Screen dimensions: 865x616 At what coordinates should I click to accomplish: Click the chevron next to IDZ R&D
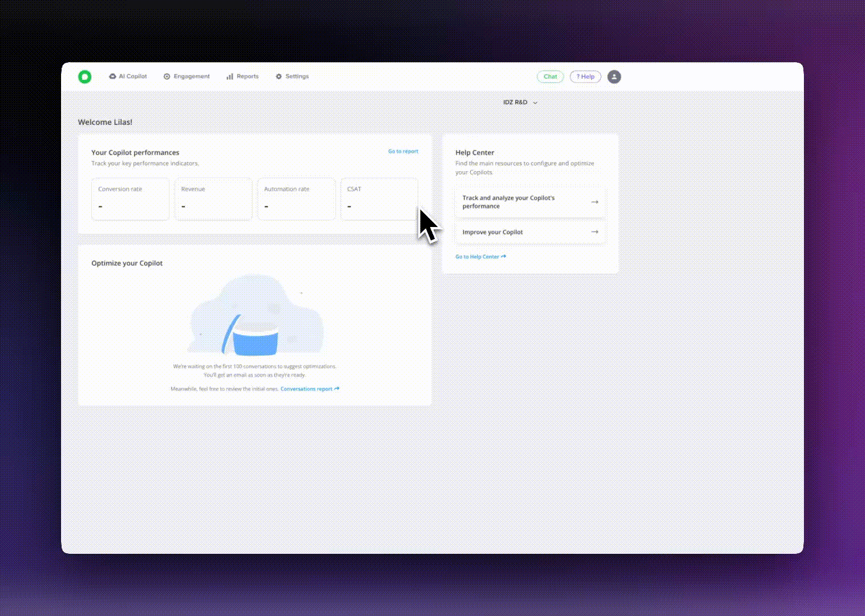(535, 103)
